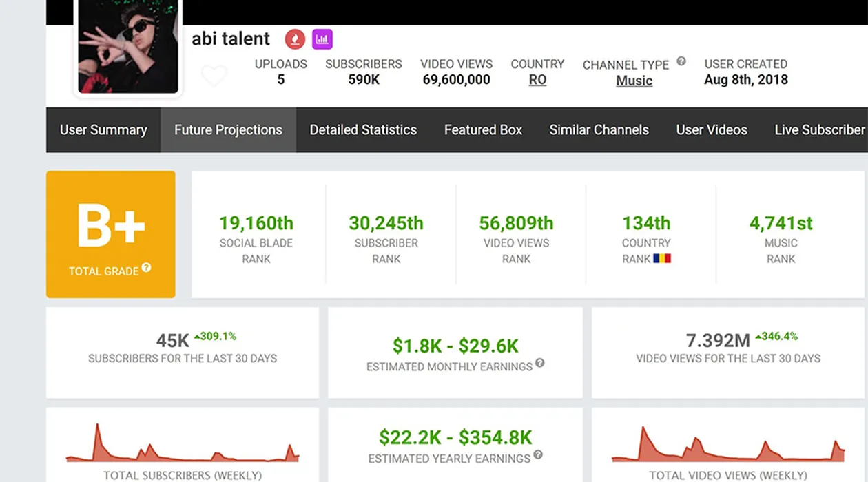Screen dimensions: 868x482
Task: Click the Total Video Views weekly chart
Action: (x=728, y=444)
